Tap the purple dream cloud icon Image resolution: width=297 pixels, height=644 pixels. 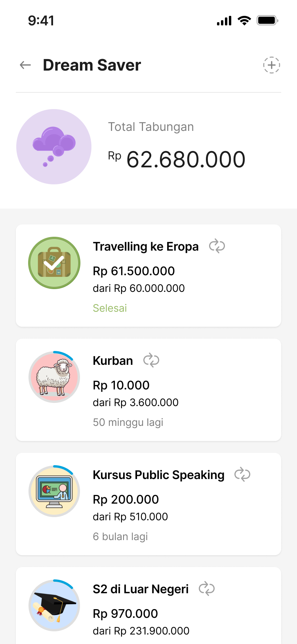point(54,147)
